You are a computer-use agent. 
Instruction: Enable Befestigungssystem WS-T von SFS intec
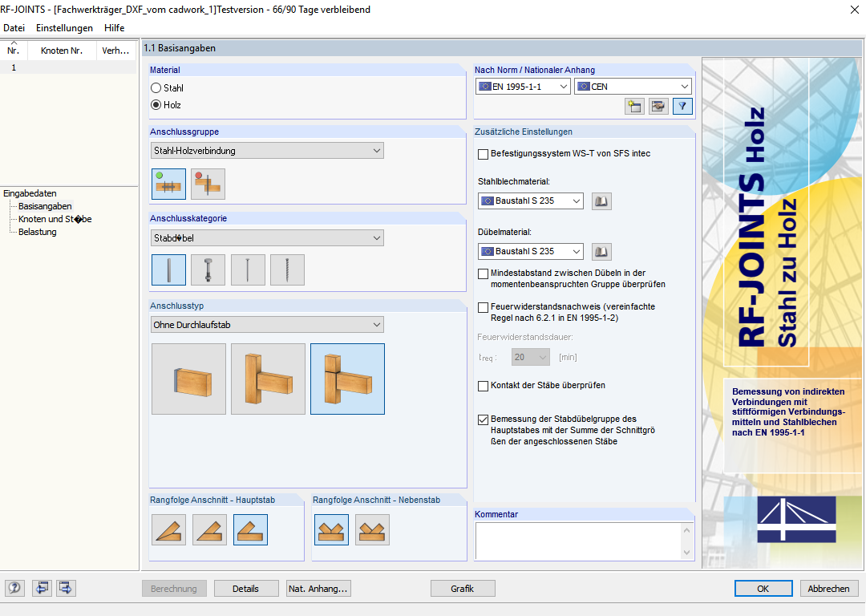484,154
